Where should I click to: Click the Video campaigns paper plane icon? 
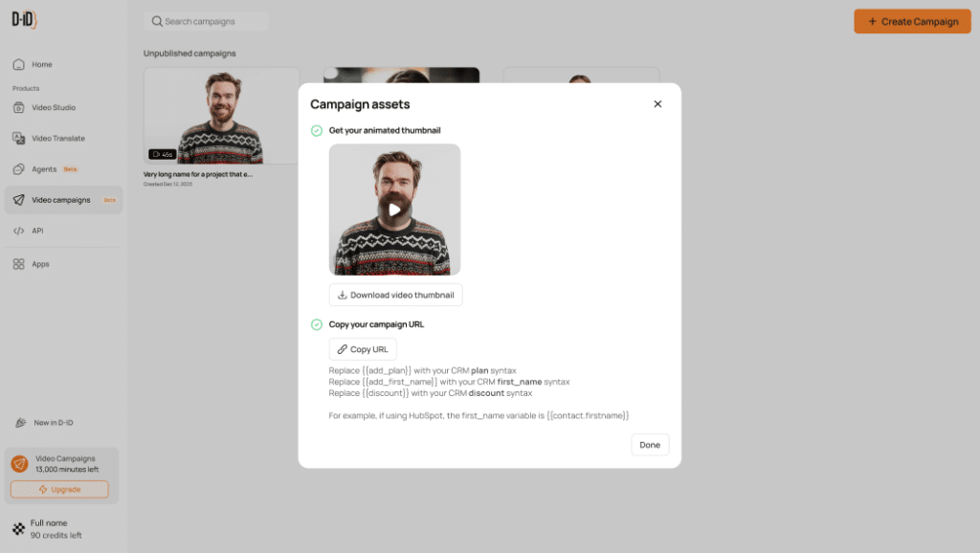point(18,200)
